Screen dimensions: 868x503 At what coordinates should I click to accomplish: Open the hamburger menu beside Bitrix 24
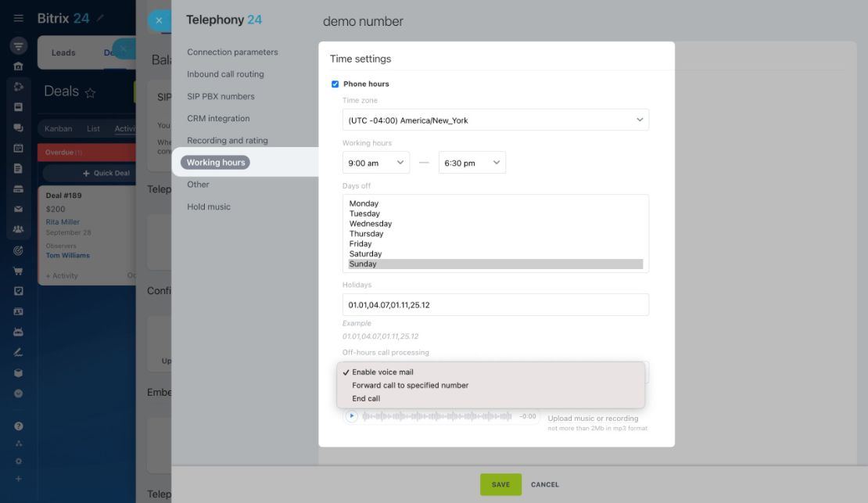(x=18, y=18)
